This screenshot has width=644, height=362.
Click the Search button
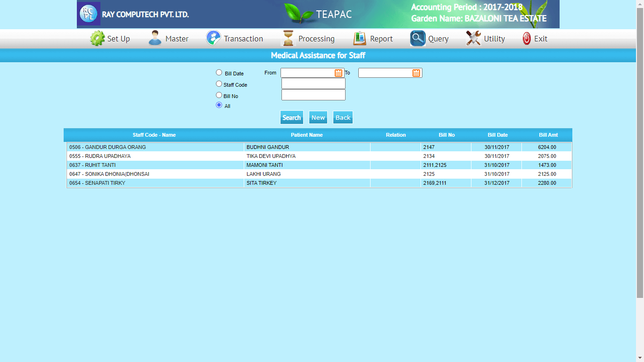point(292,117)
